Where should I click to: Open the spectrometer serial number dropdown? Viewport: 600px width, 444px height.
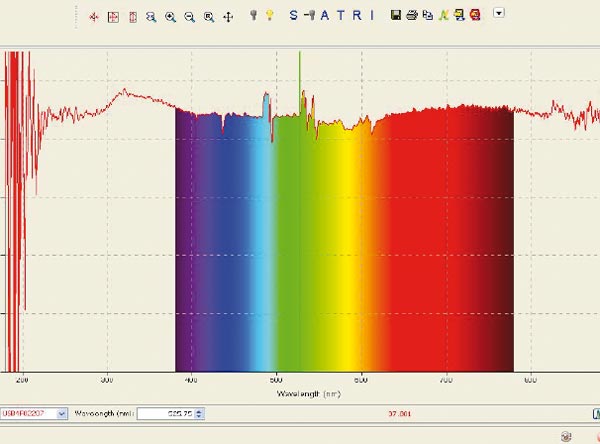(62, 413)
